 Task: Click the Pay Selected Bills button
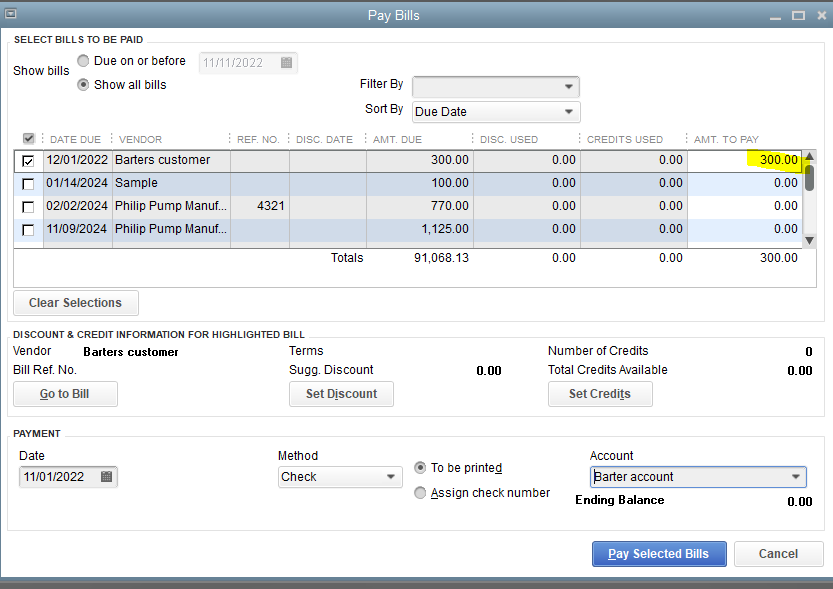pos(658,554)
